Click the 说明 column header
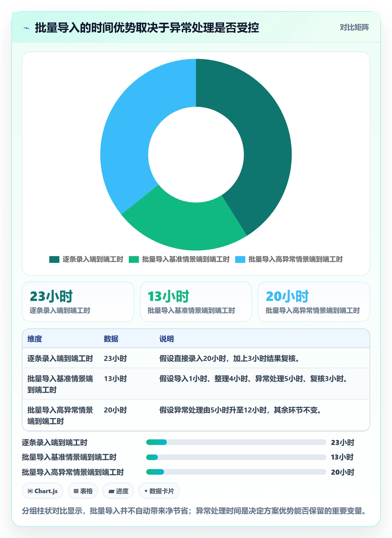The height and width of the screenshot is (538, 392). [167, 339]
